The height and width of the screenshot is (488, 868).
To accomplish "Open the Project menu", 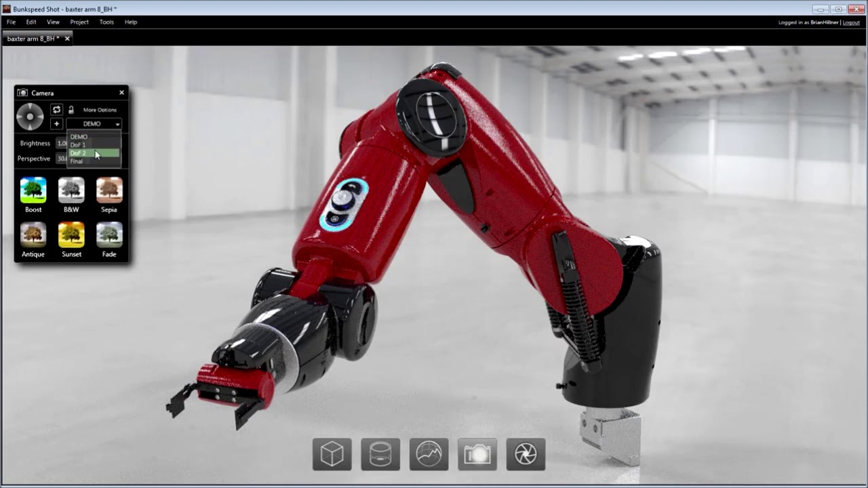I will pos(79,22).
